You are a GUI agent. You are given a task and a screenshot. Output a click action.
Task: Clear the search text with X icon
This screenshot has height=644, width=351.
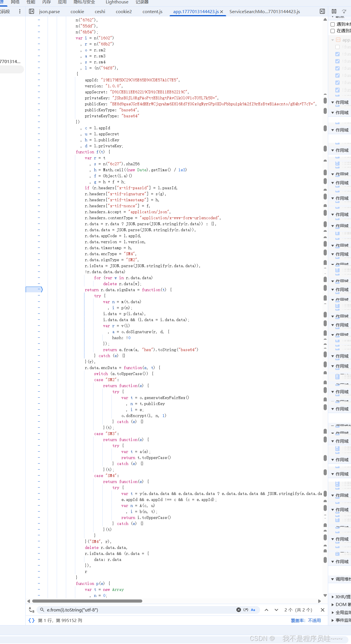point(239,610)
